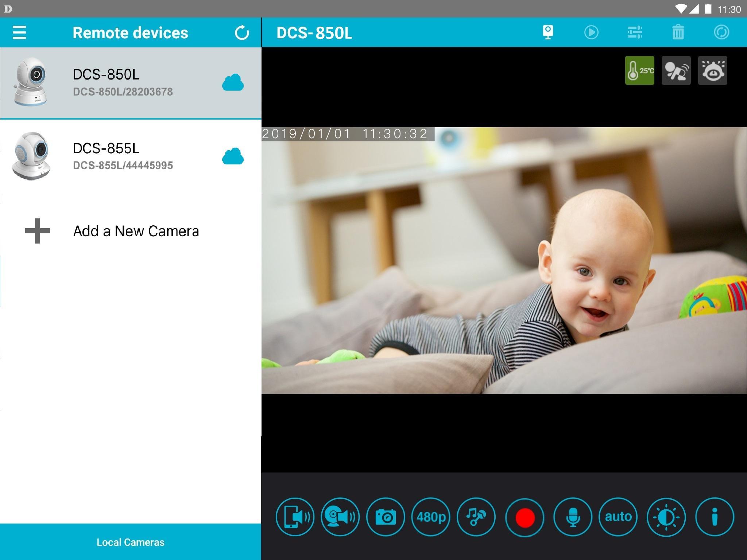The height and width of the screenshot is (560, 747).
Task: Toggle camera speaker audio output
Action: click(340, 517)
